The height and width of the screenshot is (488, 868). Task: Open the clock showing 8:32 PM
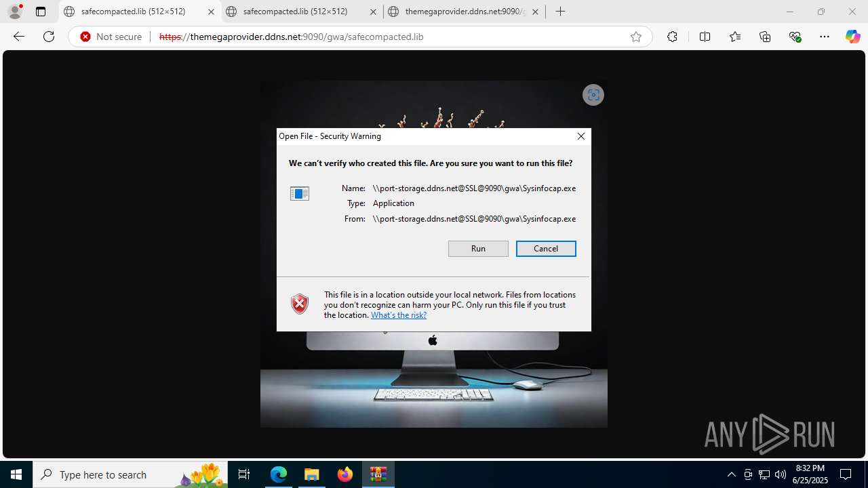click(x=810, y=474)
